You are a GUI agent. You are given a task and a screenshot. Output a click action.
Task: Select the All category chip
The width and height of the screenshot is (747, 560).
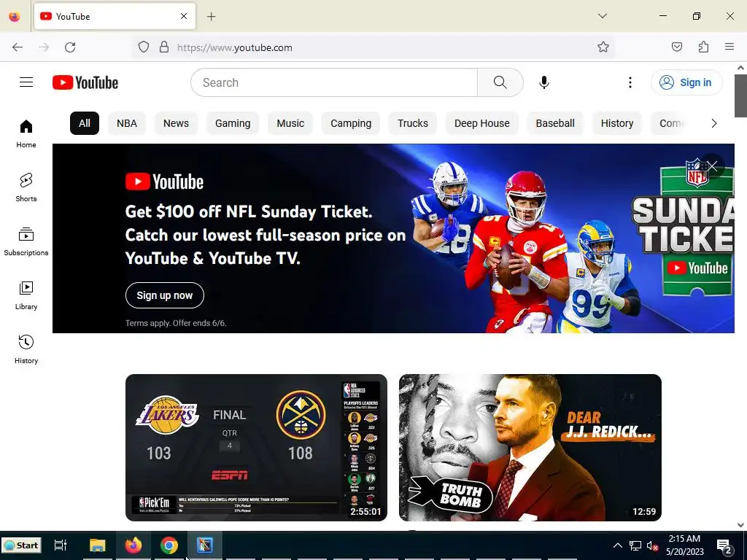click(85, 123)
